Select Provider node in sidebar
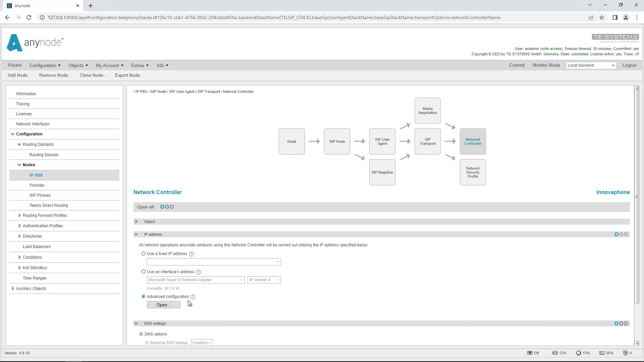Viewport: 644px width, 362px height. (64, 185)
